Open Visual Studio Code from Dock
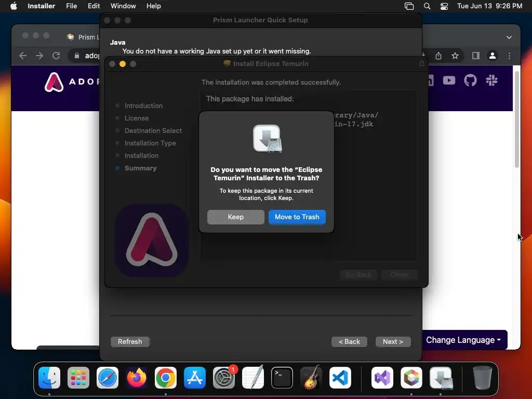Screen dimensions: 532x399 point(340,378)
